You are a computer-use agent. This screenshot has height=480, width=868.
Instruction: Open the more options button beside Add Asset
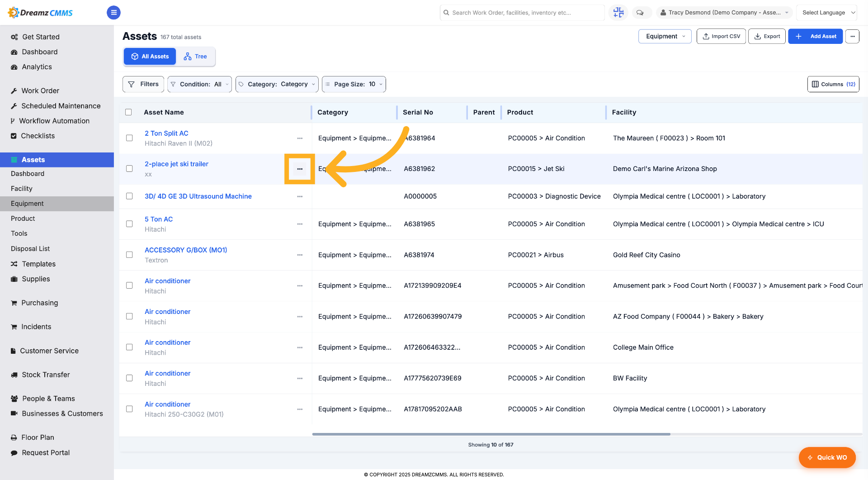(x=852, y=36)
